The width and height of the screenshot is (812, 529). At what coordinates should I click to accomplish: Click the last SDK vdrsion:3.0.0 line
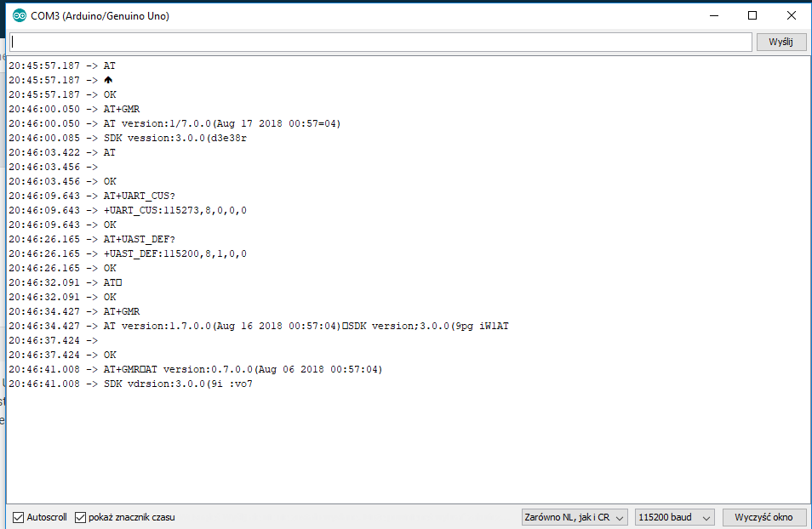[130, 384]
